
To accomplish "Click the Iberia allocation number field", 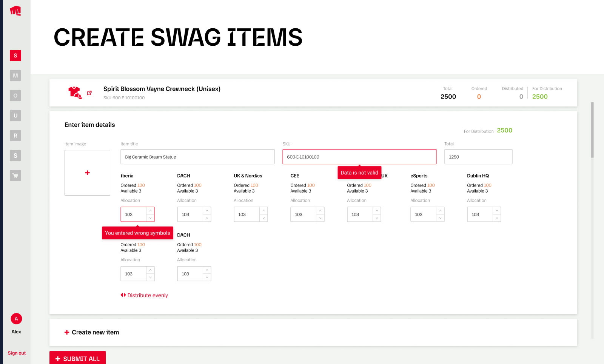I will click(134, 214).
